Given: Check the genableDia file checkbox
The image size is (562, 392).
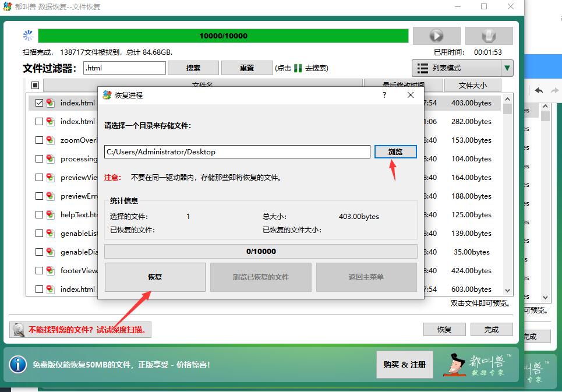Looking at the screenshot, I should pyautogui.click(x=39, y=252).
